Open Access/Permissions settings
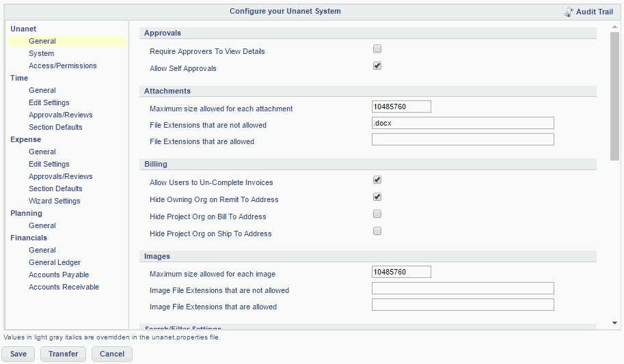Image resolution: width=624 pixels, height=364 pixels. click(x=62, y=66)
